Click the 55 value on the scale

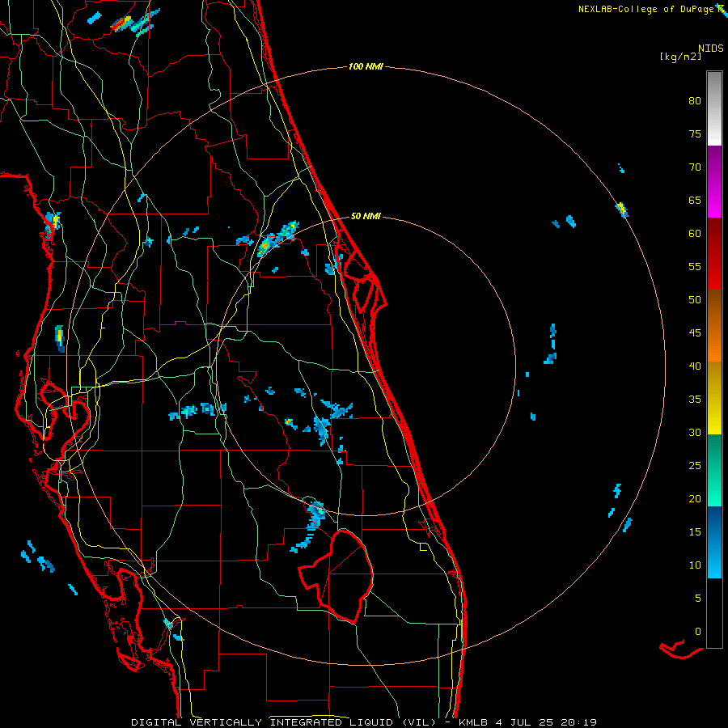[695, 266]
